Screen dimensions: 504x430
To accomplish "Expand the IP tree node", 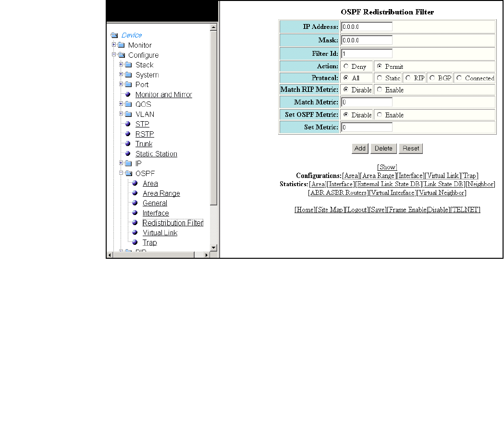I will [121, 163].
